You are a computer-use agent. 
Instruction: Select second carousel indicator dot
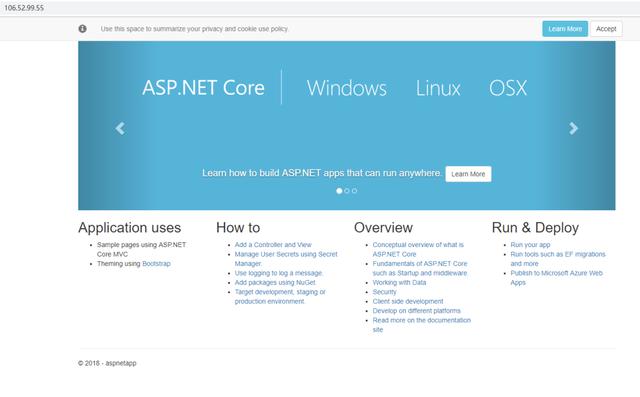pyautogui.click(x=347, y=191)
